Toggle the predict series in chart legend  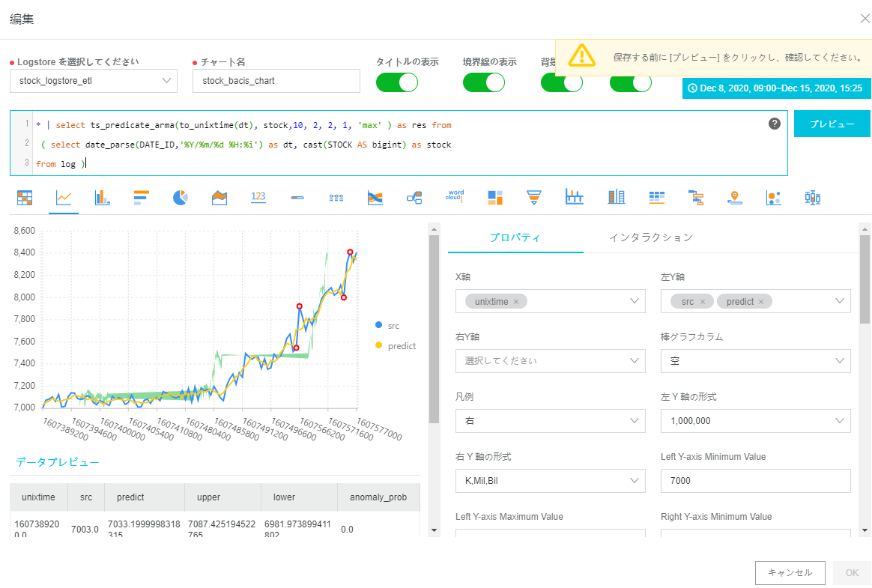click(x=396, y=345)
